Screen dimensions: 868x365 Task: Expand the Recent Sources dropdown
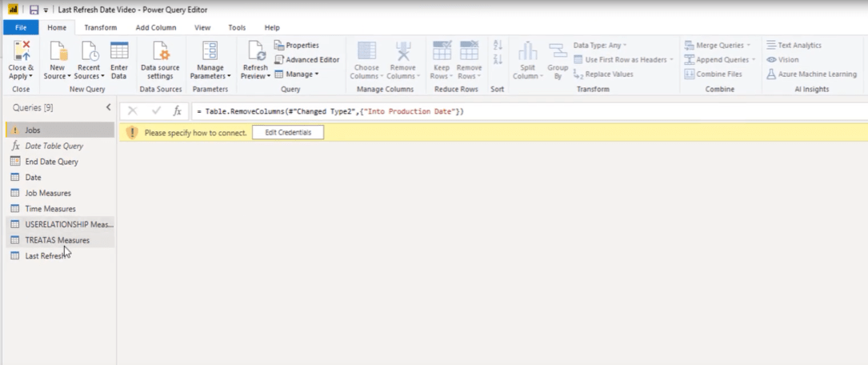coord(102,76)
